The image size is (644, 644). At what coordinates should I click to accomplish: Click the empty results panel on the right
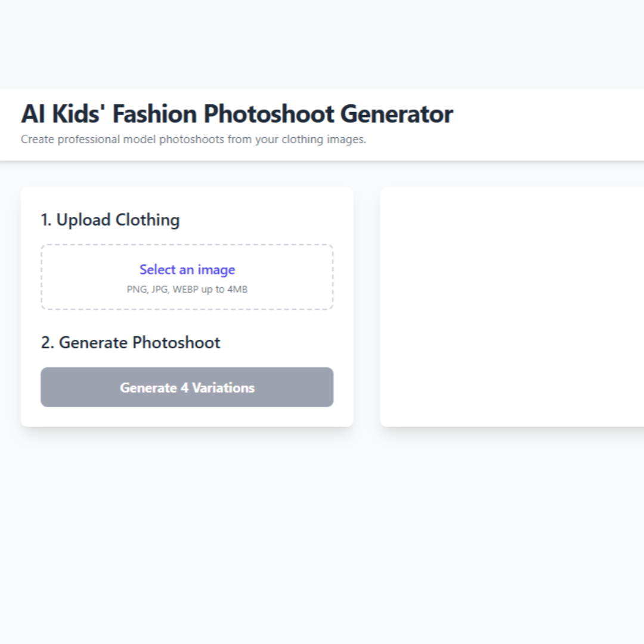click(513, 307)
